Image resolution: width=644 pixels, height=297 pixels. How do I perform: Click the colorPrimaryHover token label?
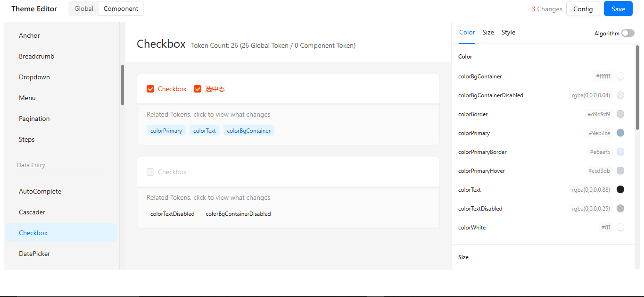pyautogui.click(x=481, y=171)
